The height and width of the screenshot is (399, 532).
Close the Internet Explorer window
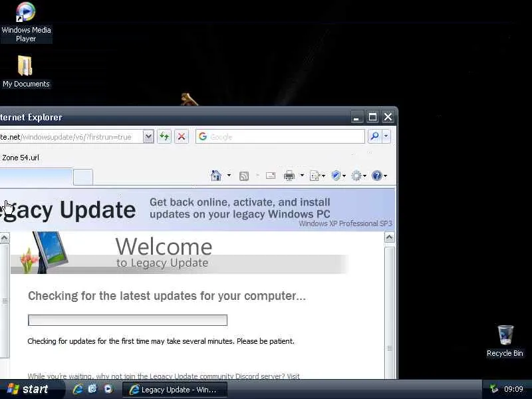(x=388, y=117)
